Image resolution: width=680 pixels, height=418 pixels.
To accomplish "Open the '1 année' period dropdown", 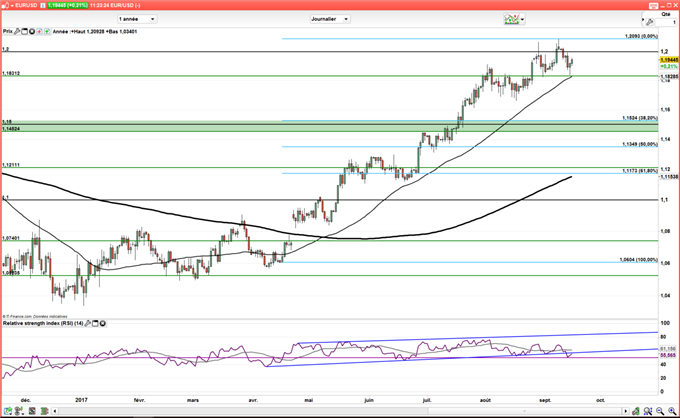I will (137, 19).
